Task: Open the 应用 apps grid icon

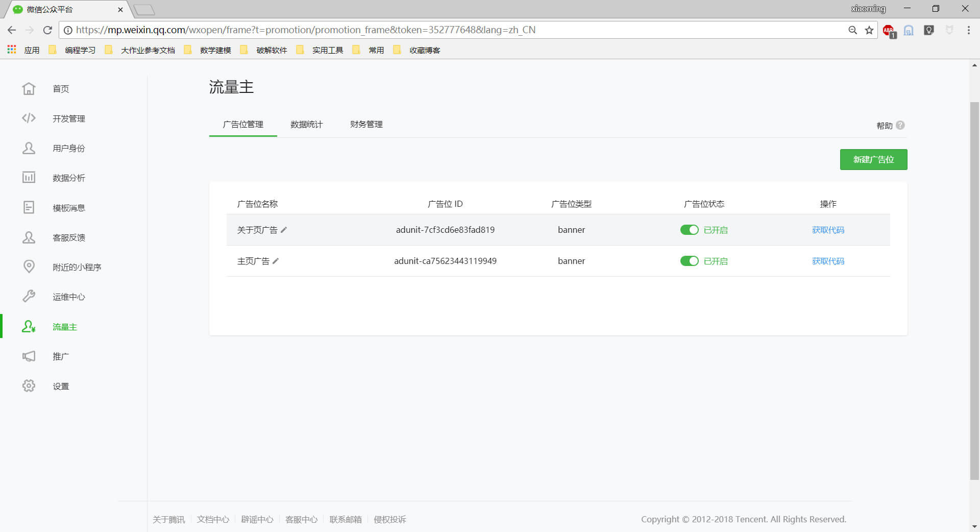Action: 11,50
